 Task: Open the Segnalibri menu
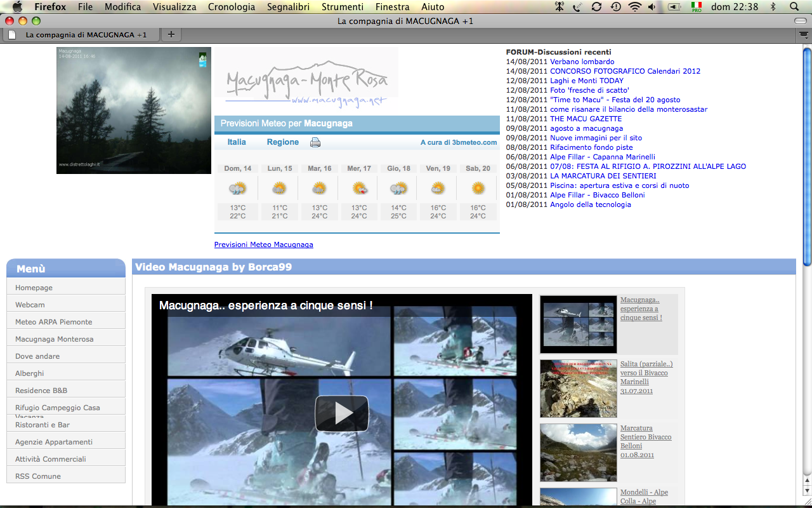[289, 7]
